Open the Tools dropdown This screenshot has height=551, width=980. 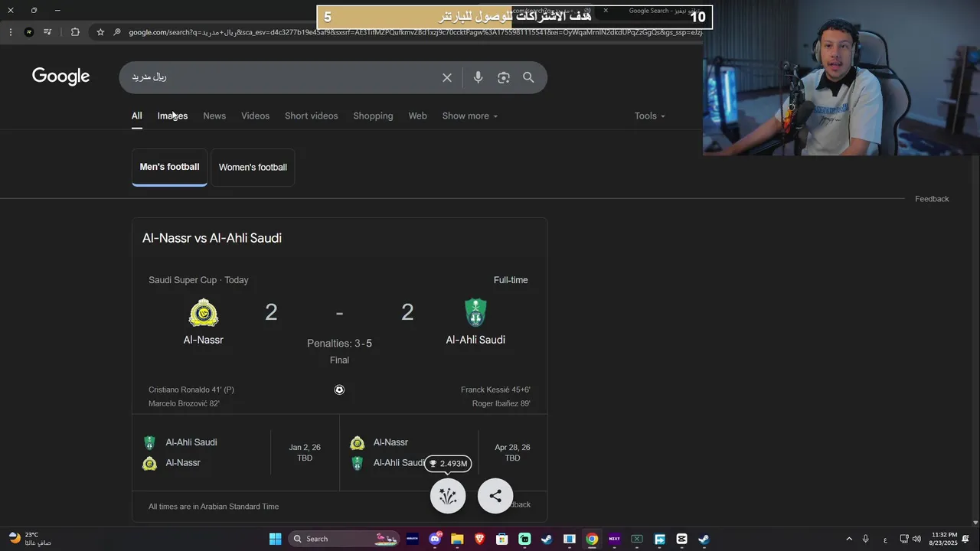[649, 116]
